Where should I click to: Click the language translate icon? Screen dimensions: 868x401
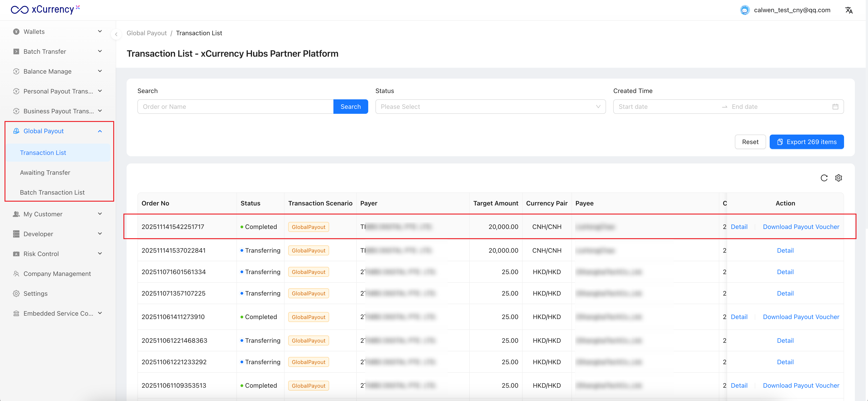[x=849, y=10]
